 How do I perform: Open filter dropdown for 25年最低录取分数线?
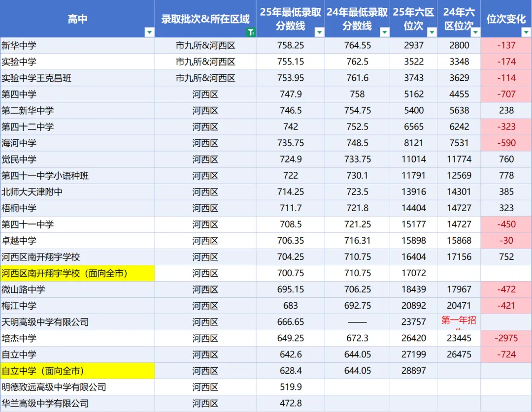[319, 32]
